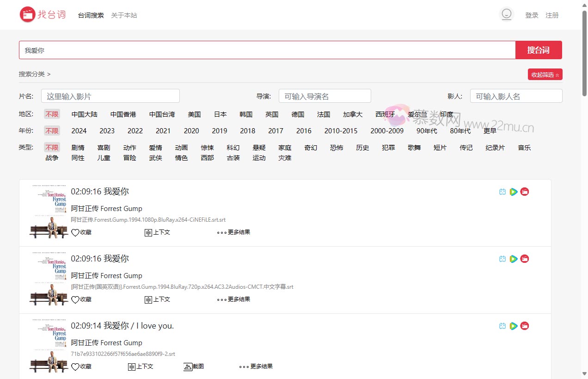Viewport: 588px width, 379px height.
Task: Open 上下文 context icon on second result
Action: (x=148, y=299)
